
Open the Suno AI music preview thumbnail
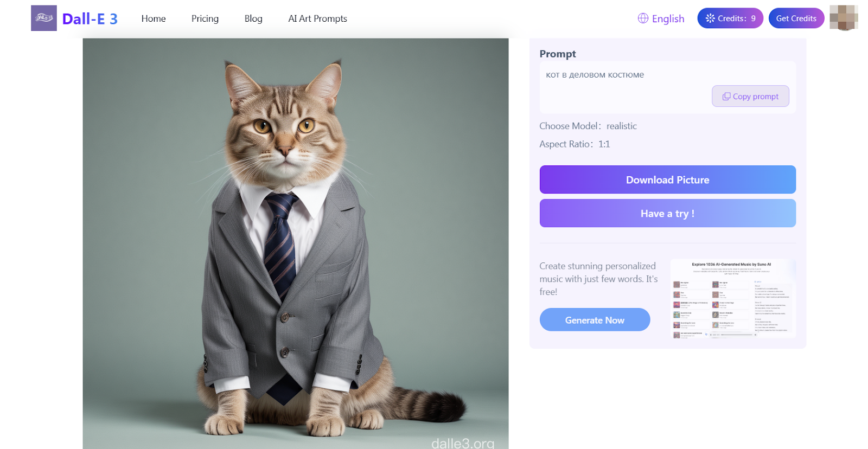click(733, 299)
